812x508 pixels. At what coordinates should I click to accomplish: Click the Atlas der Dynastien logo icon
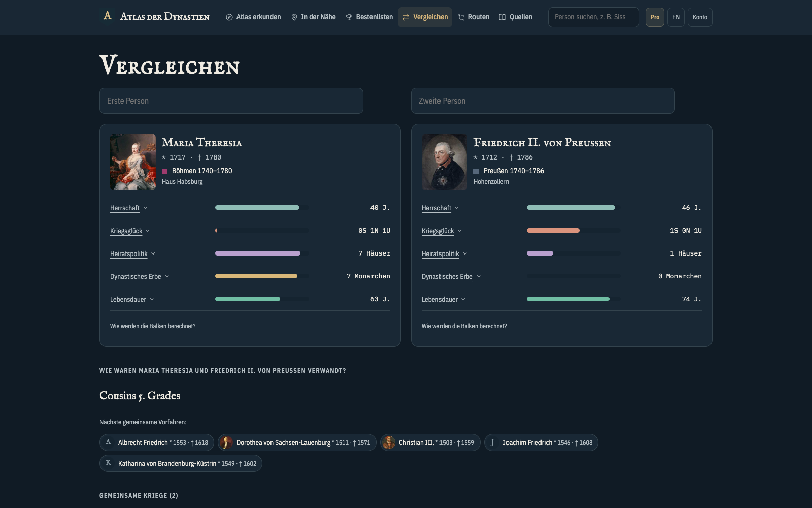[x=107, y=16]
